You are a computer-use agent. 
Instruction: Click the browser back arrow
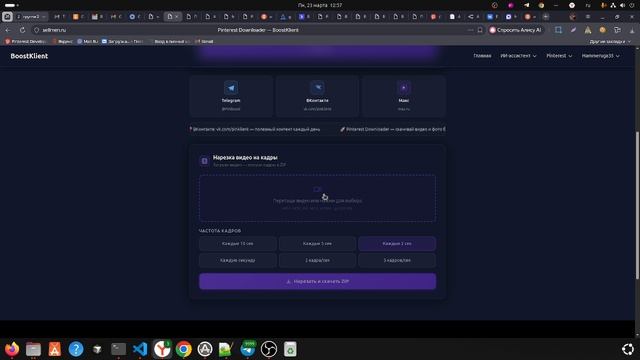(x=8, y=30)
